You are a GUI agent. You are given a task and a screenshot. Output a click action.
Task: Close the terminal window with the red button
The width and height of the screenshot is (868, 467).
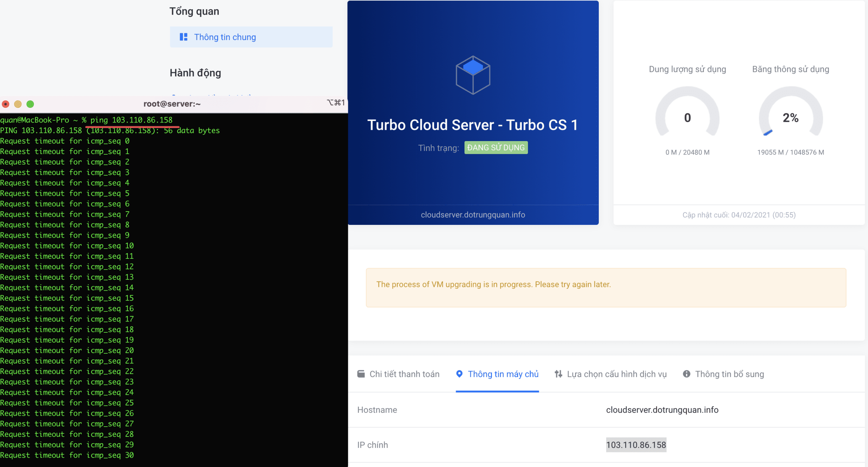coord(5,104)
